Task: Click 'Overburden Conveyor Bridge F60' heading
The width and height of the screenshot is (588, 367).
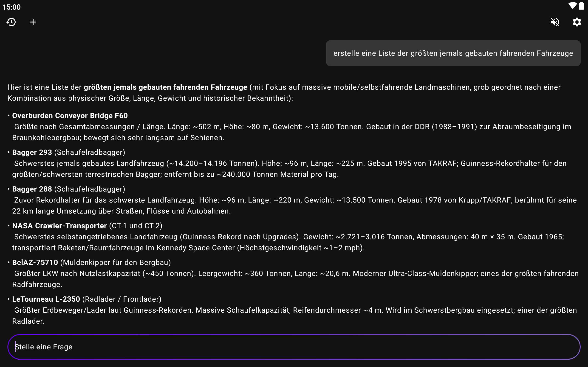Action: (70, 116)
